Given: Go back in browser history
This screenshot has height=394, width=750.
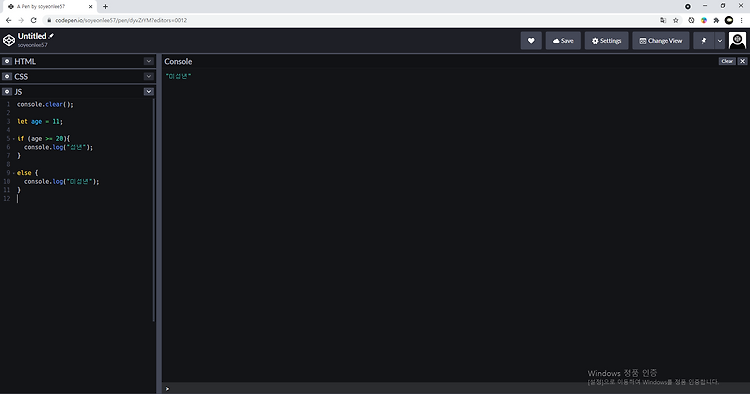Looking at the screenshot, I should 9,20.
